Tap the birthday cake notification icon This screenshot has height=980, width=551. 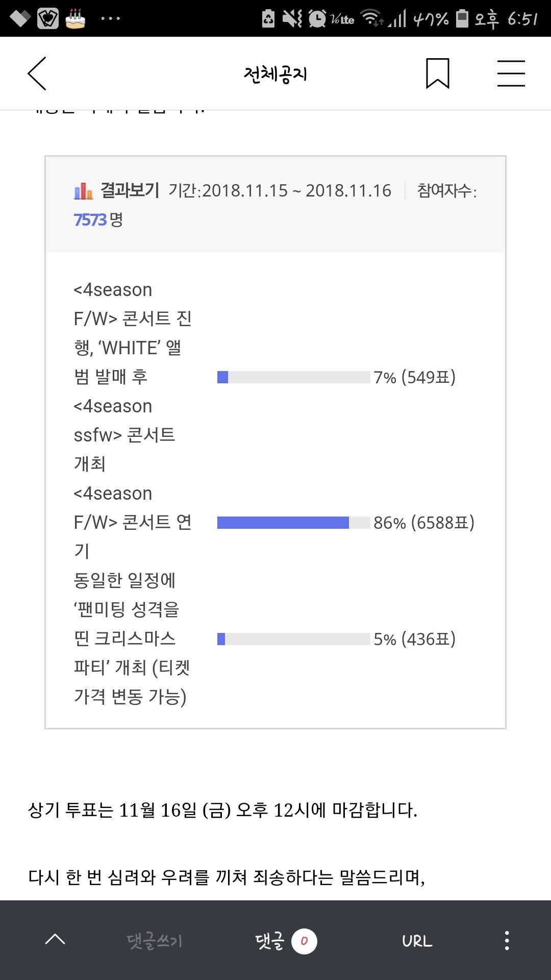pyautogui.click(x=75, y=19)
